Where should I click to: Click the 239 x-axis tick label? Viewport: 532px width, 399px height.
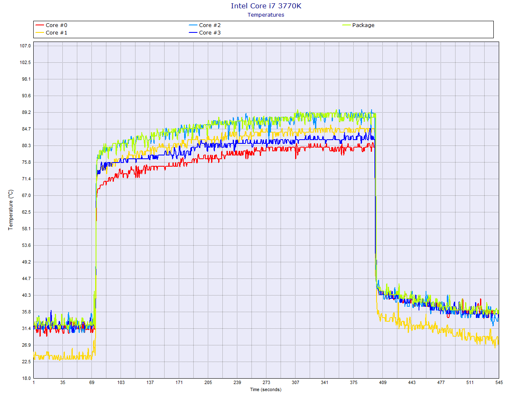click(237, 382)
